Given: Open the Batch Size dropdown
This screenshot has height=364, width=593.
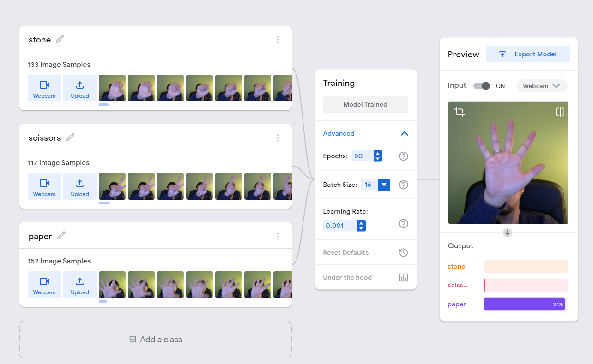Looking at the screenshot, I should pyautogui.click(x=384, y=185).
